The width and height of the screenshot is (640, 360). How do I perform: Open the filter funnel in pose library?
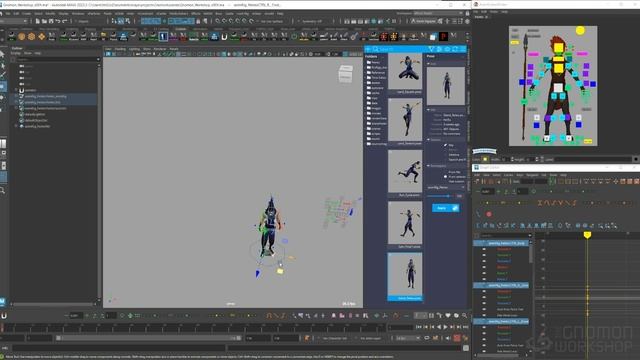pos(431,49)
